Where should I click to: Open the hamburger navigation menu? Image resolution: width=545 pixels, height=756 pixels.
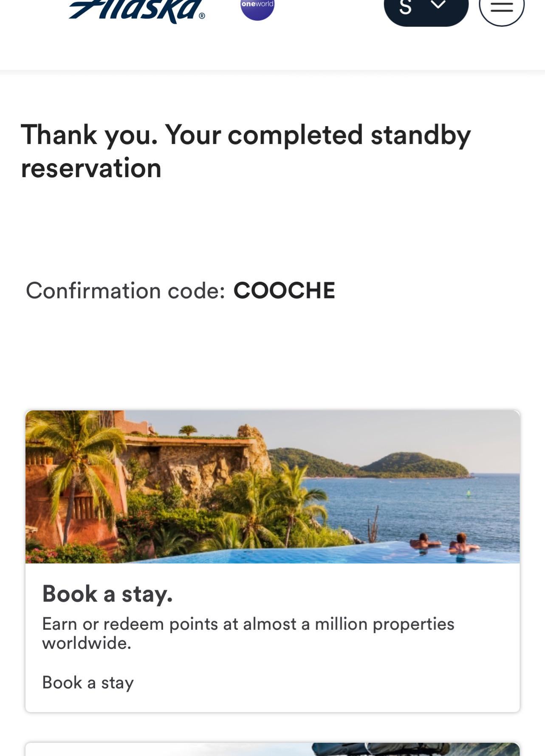pos(502,8)
